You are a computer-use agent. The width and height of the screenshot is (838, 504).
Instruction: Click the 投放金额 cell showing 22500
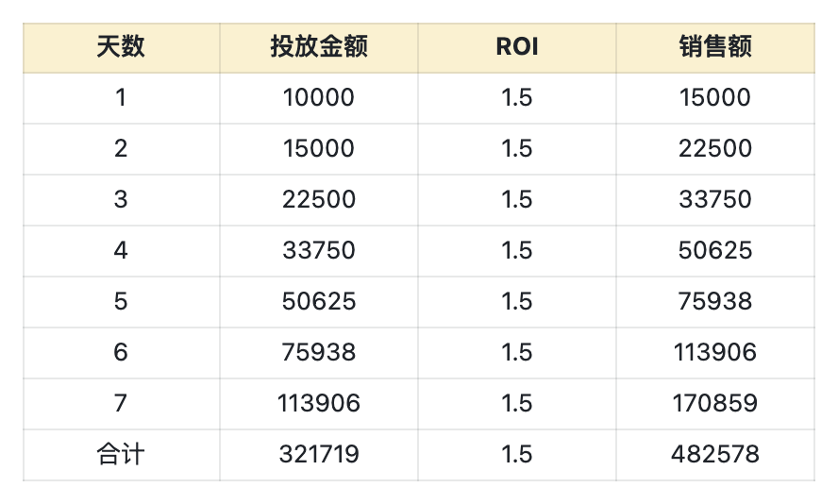click(x=319, y=200)
